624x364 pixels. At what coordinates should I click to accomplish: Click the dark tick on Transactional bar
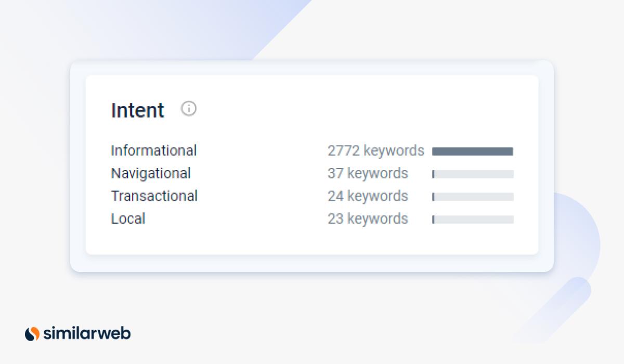pos(433,197)
